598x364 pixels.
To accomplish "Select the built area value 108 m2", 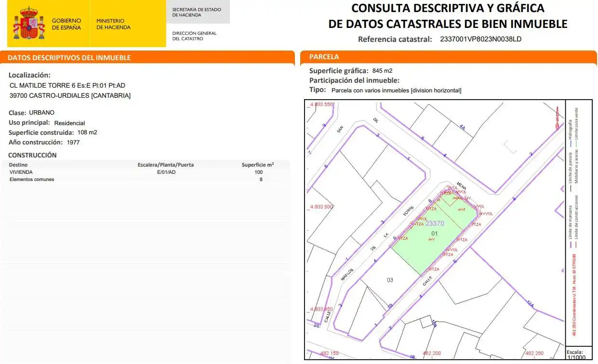I will tap(87, 132).
